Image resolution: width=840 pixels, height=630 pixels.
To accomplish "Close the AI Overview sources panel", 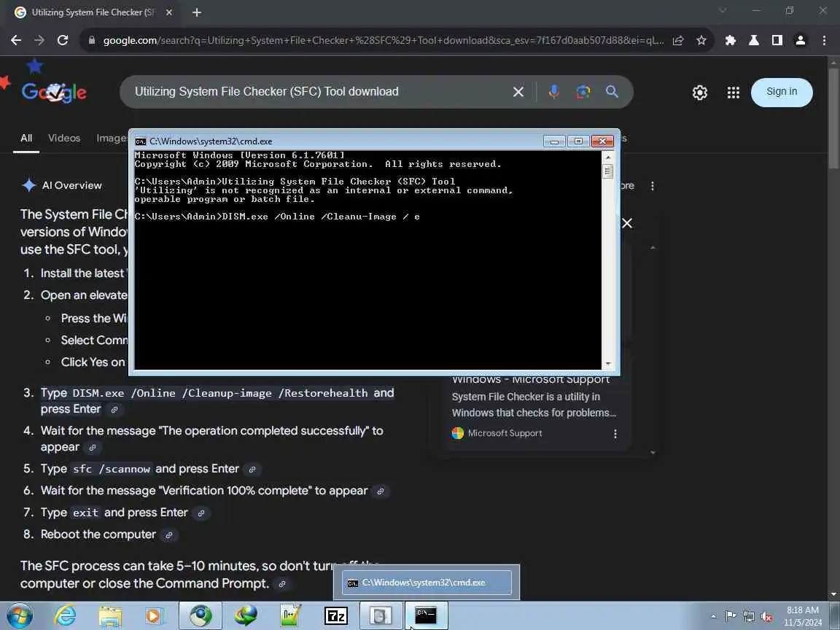I will 627,223.
